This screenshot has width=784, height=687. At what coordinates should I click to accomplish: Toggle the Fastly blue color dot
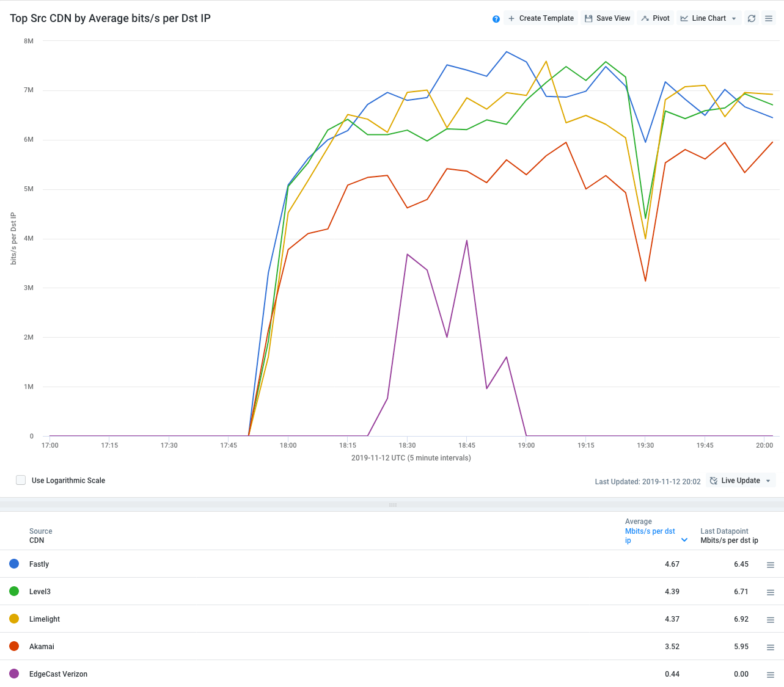point(14,564)
